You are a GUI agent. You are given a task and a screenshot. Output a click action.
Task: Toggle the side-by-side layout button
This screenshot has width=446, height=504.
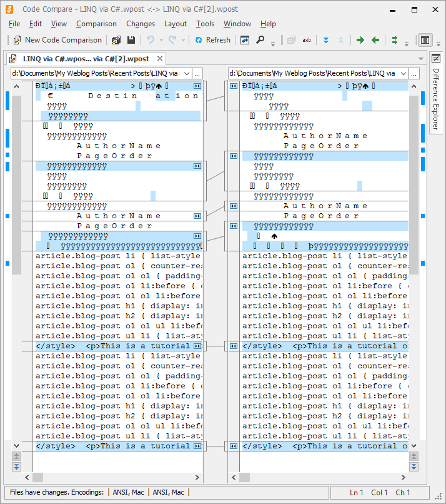pyautogui.click(x=425, y=40)
